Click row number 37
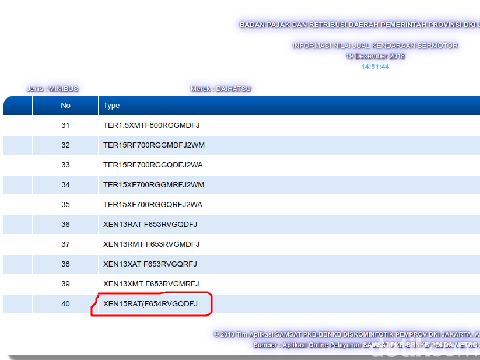The height and width of the screenshot is (360, 480). 65,244
